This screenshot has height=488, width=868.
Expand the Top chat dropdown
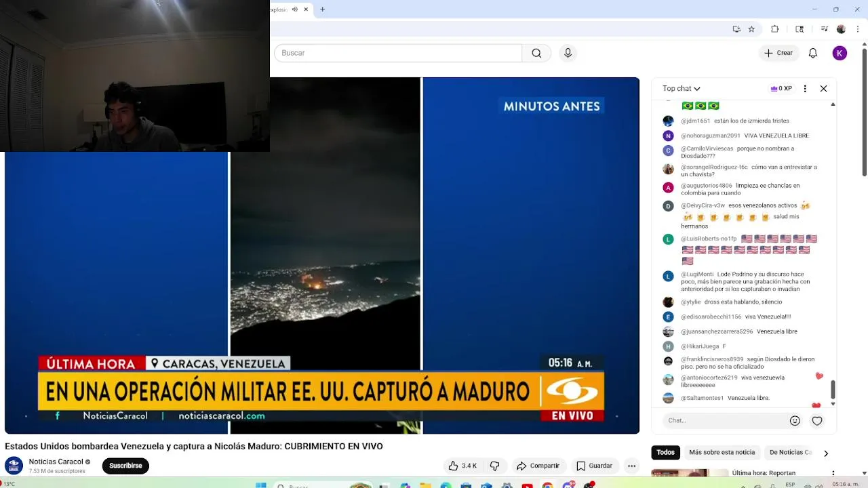coord(682,88)
